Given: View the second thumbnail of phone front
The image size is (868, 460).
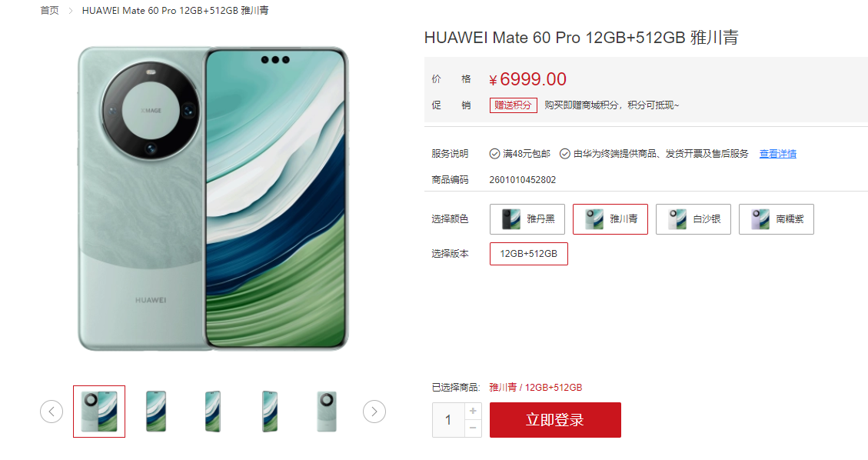Looking at the screenshot, I should (x=156, y=412).
